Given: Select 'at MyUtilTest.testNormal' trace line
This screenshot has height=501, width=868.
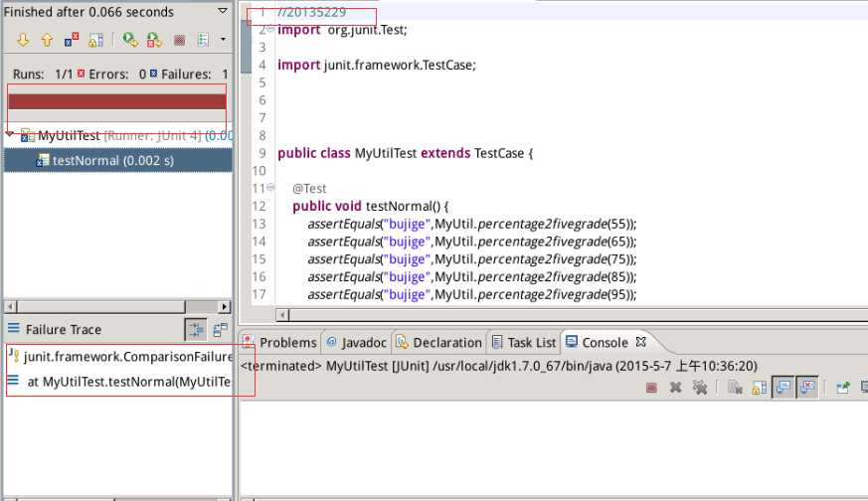Looking at the screenshot, I should (x=120, y=382).
